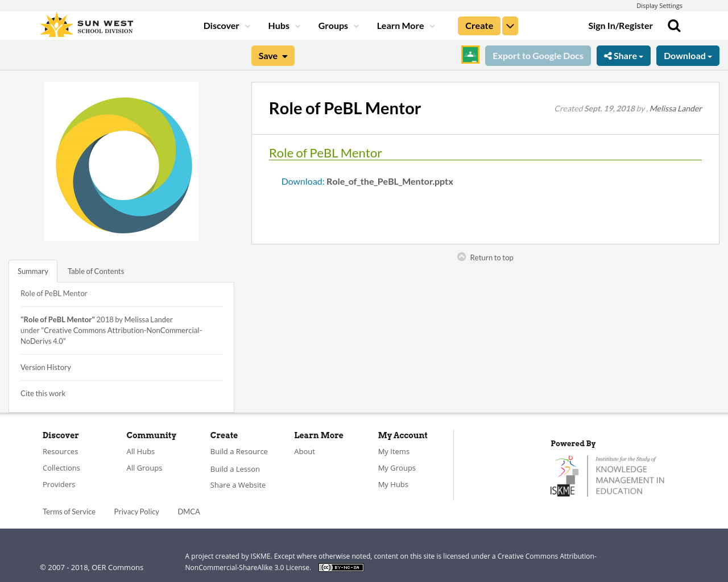728x582 pixels.
Task: Click the Sun West School Division logo
Action: (85, 24)
